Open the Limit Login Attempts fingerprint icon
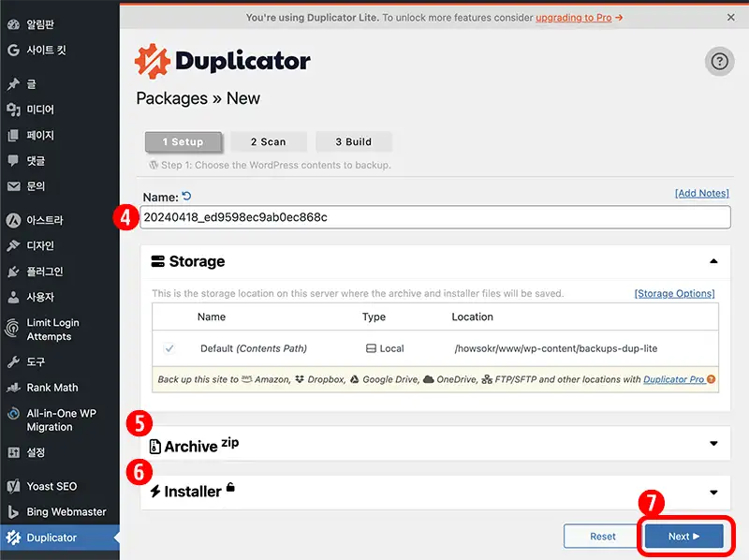 [x=12, y=329]
